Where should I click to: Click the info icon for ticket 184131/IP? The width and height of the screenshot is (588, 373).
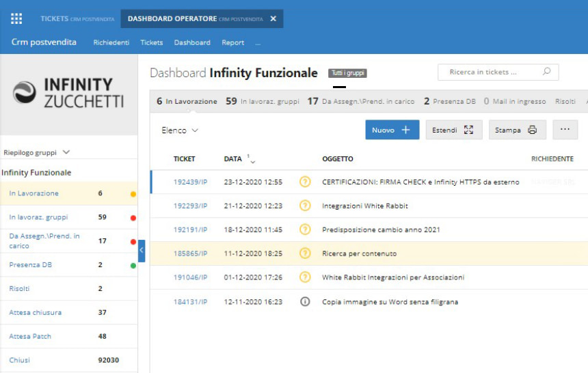(305, 301)
